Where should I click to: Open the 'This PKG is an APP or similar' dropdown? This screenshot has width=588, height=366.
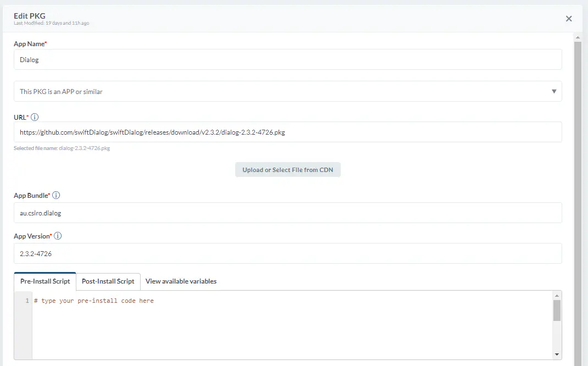pyautogui.click(x=287, y=92)
